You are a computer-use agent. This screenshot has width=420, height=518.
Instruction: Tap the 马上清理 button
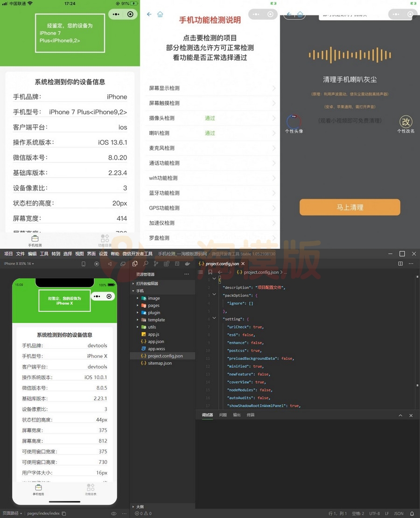350,207
